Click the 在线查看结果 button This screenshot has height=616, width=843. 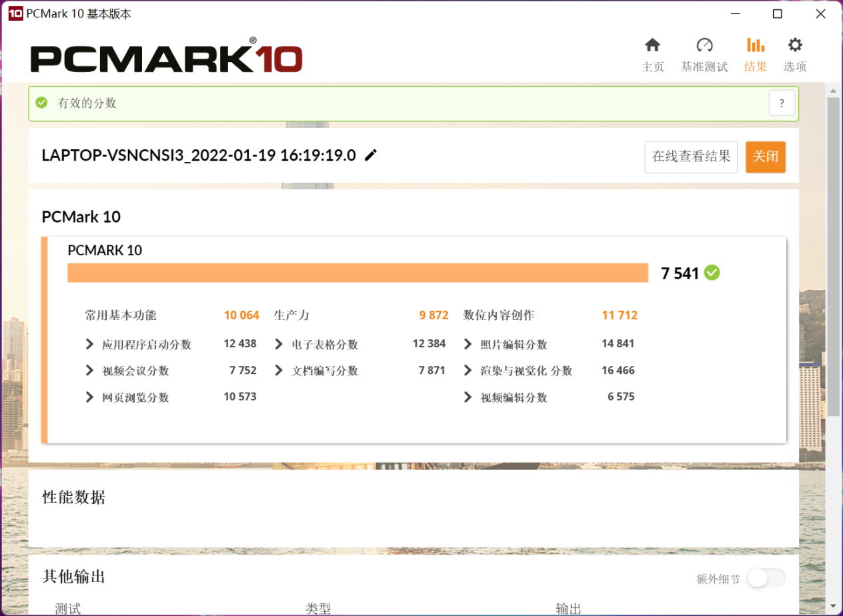tap(691, 157)
